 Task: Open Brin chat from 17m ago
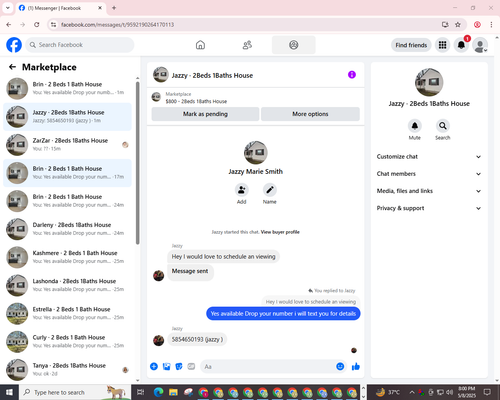click(x=67, y=173)
